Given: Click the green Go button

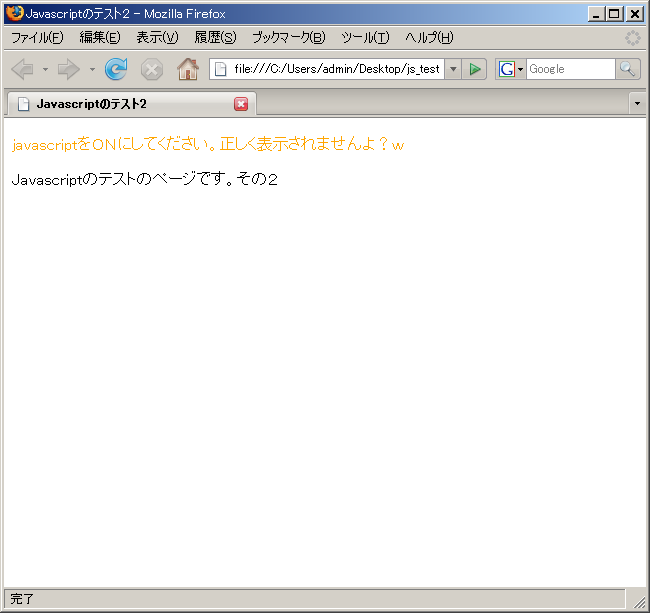Looking at the screenshot, I should [475, 69].
